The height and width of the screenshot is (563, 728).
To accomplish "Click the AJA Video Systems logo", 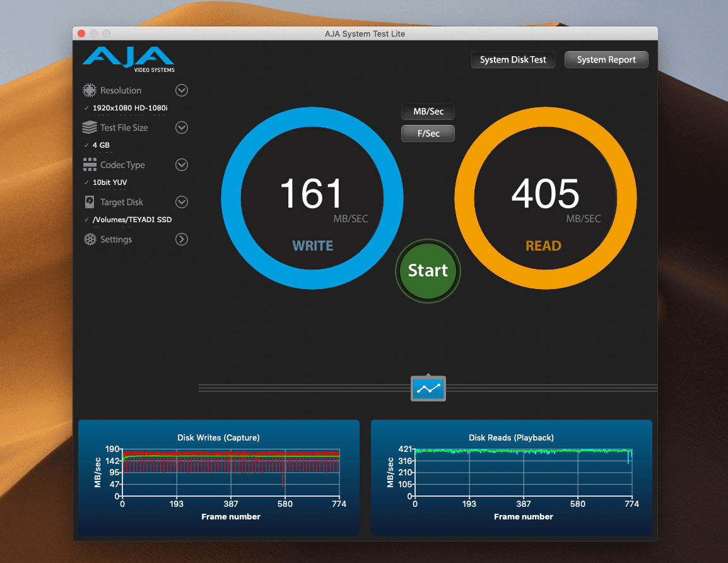I will tap(128, 59).
